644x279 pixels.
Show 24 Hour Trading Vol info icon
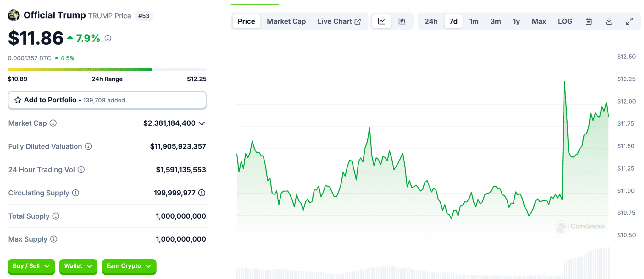[x=81, y=170]
